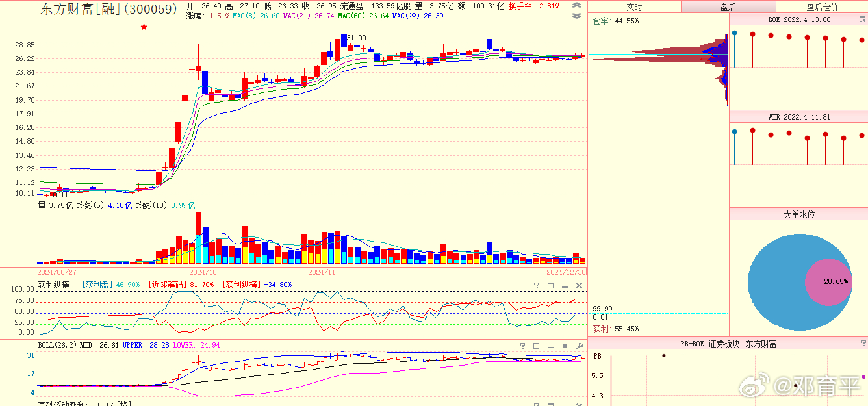Open help for the BOLL indicator panel

tap(522, 346)
